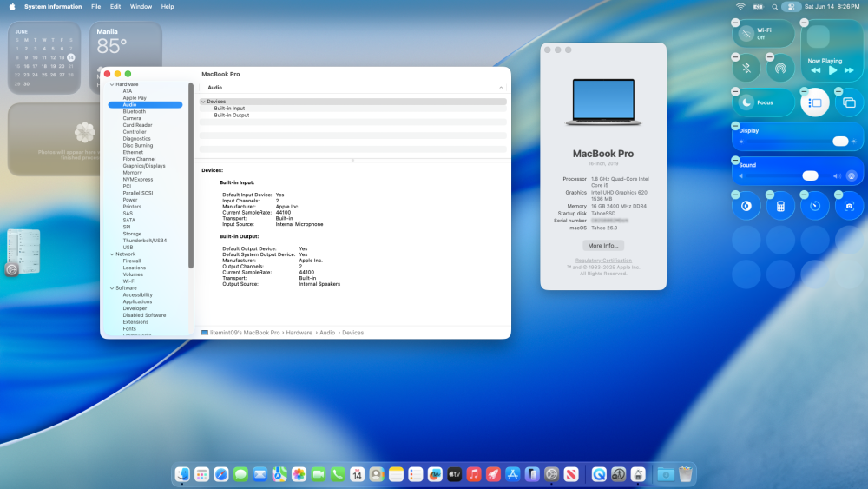The image size is (868, 489).
Task: Click Screen Capture control in Control Center
Action: [x=849, y=206]
